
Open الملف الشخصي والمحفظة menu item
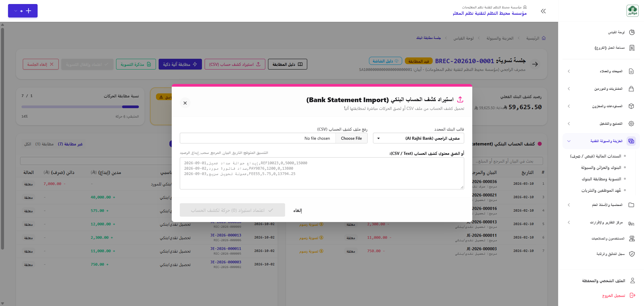(603, 281)
